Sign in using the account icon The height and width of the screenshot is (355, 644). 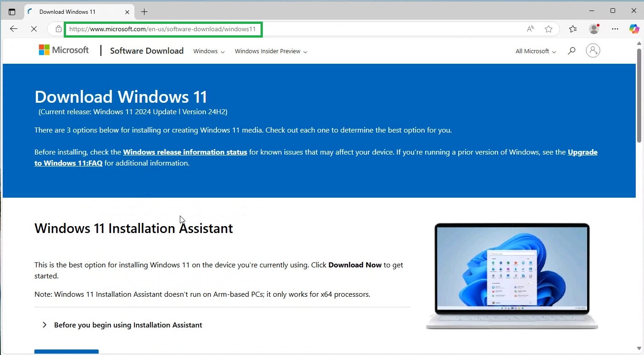pyautogui.click(x=593, y=50)
